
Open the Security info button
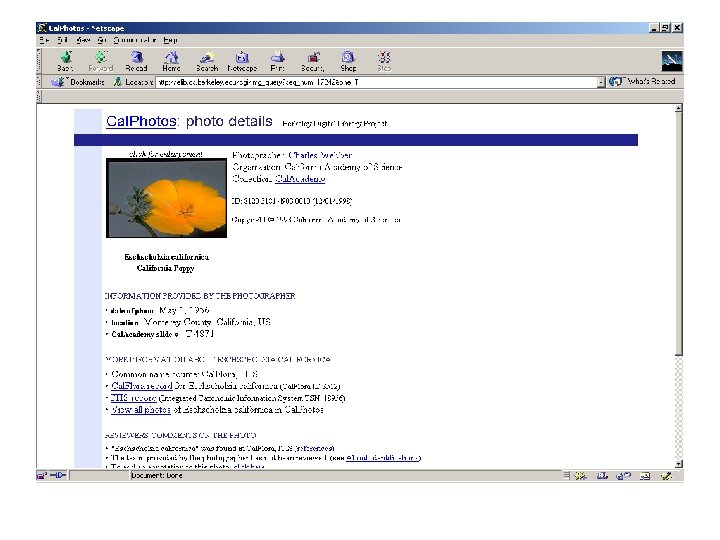coord(313,61)
